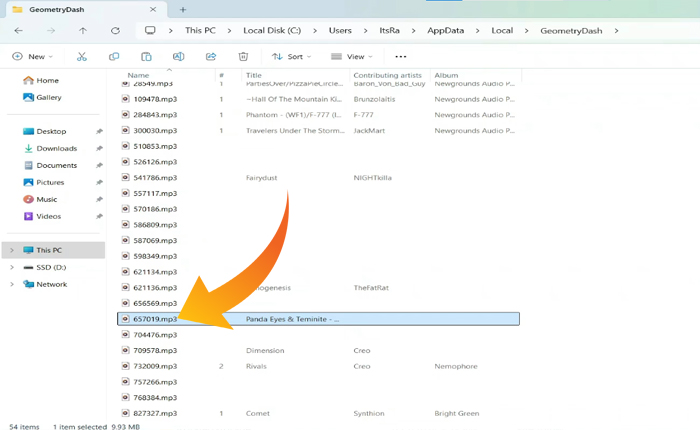This screenshot has width=700, height=430.
Task: Click the Paste clipboard icon
Action: (x=146, y=57)
